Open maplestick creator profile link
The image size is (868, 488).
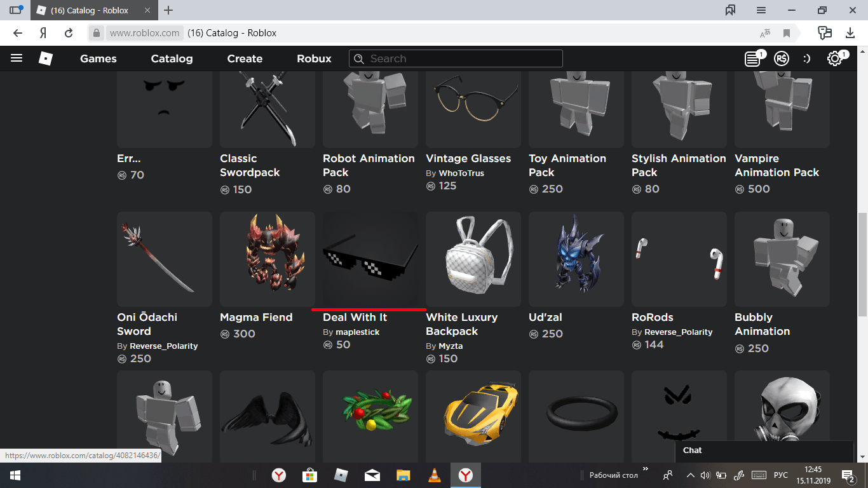(x=357, y=332)
